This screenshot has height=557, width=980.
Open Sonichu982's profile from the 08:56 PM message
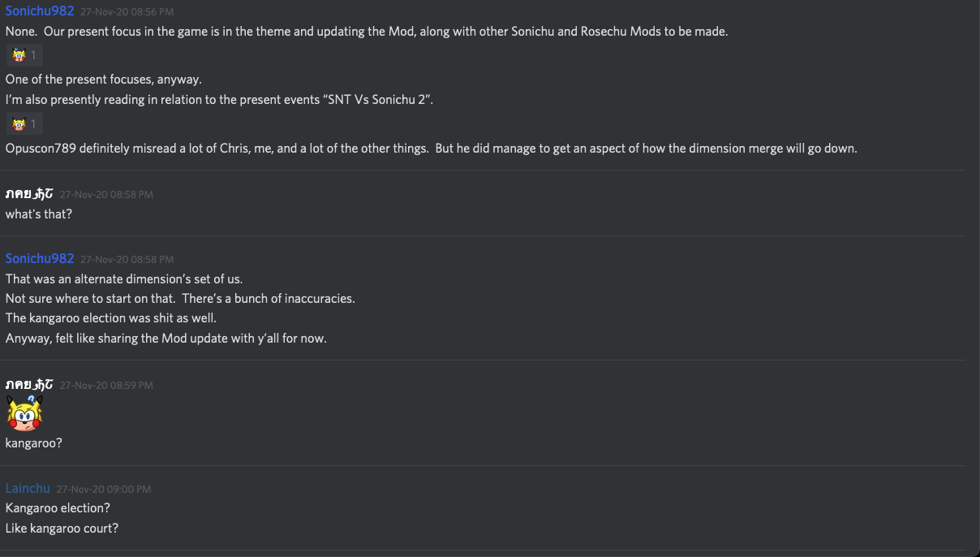point(40,11)
